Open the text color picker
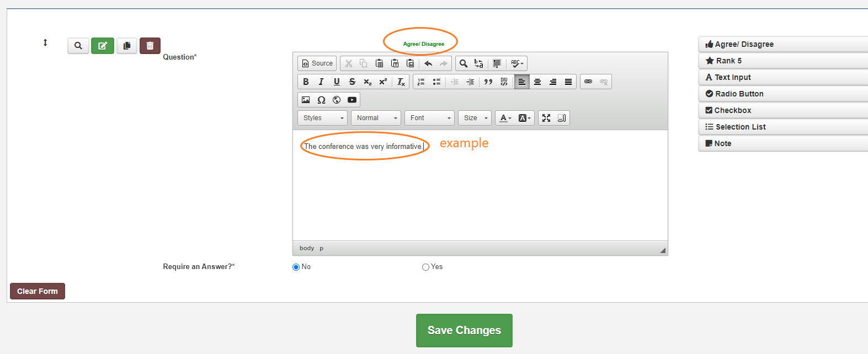Viewport: 868px width, 354px height. point(505,118)
